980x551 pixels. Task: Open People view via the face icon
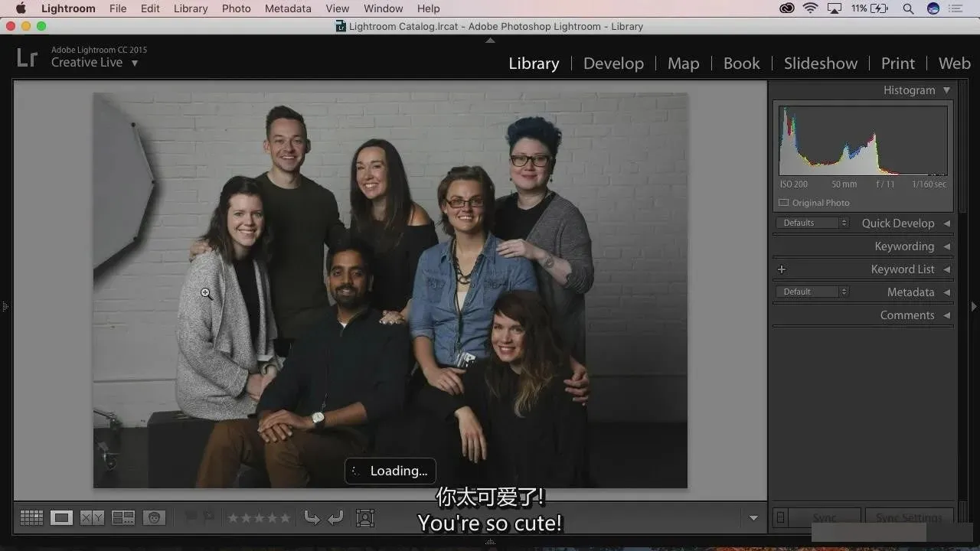point(154,518)
